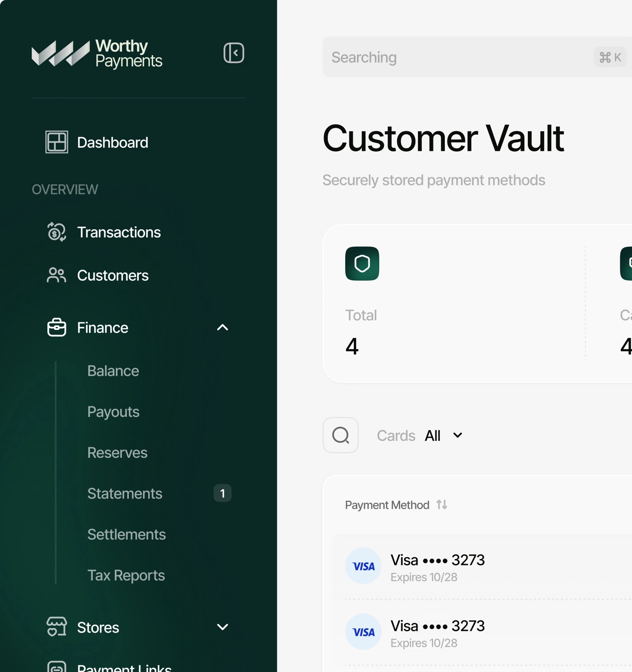Select Payouts under Finance
This screenshot has width=632, height=672.
113,412
